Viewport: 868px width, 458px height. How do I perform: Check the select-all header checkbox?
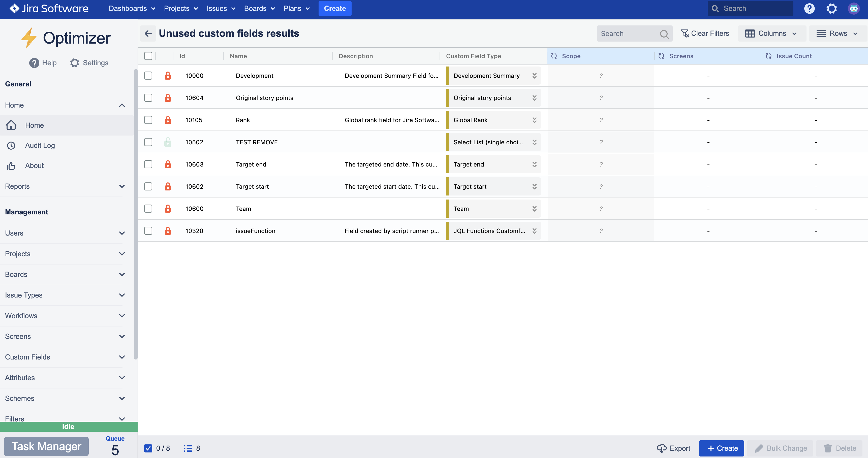pyautogui.click(x=148, y=56)
